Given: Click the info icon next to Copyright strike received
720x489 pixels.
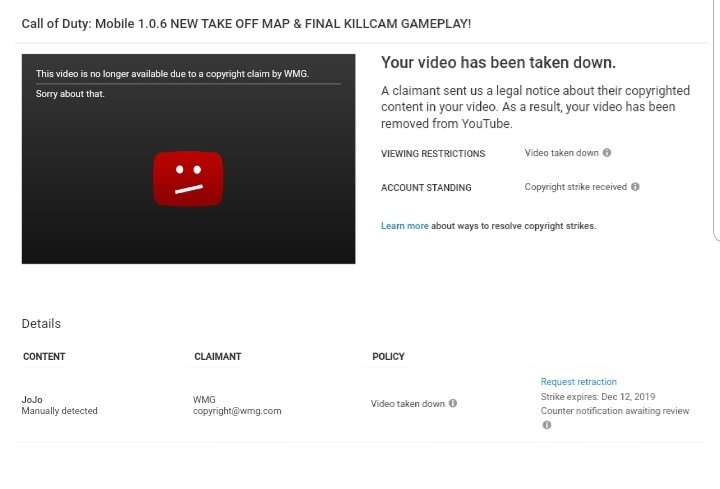Looking at the screenshot, I should click(635, 186).
